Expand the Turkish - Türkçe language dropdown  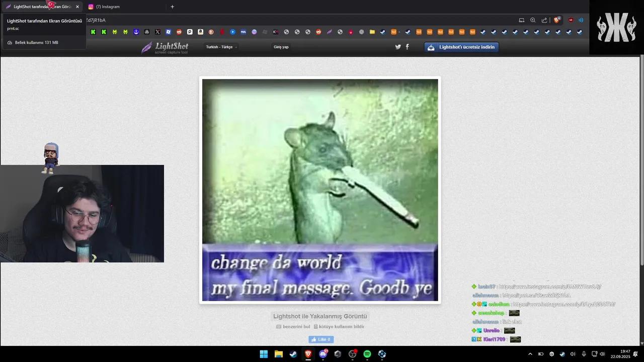pyautogui.click(x=221, y=47)
